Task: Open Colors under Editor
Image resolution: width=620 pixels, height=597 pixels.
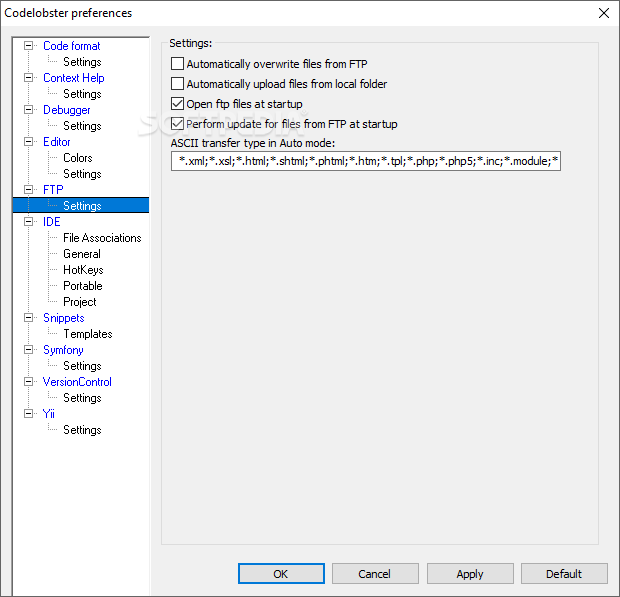Action: click(78, 158)
